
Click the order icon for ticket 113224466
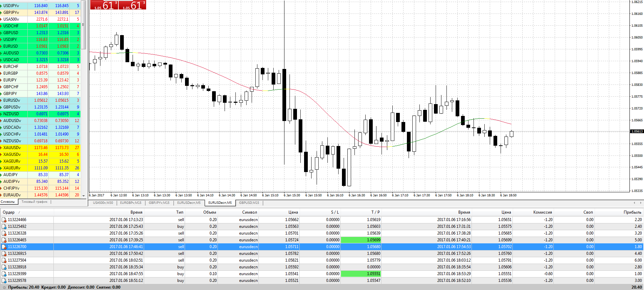(4, 220)
